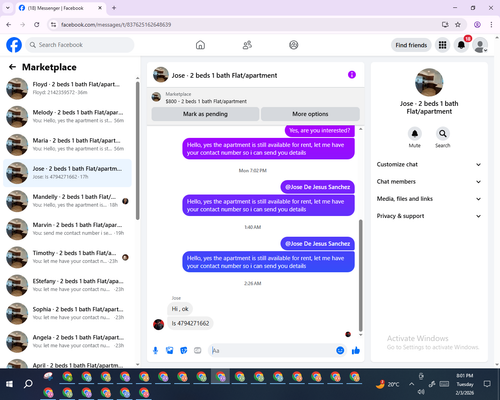Click the Messenger | Facebook tab
Viewport: 500px width, 400px height.
pos(61,8)
